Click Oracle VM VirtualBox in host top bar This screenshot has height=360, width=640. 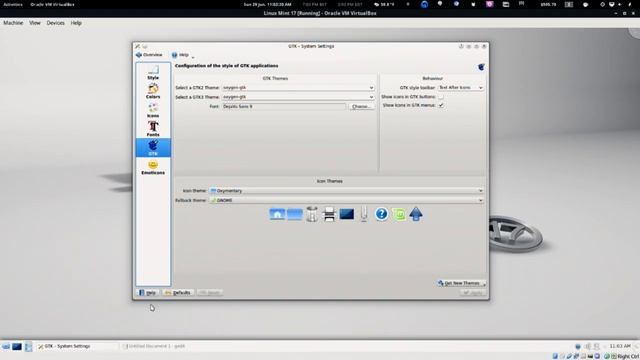52,4
